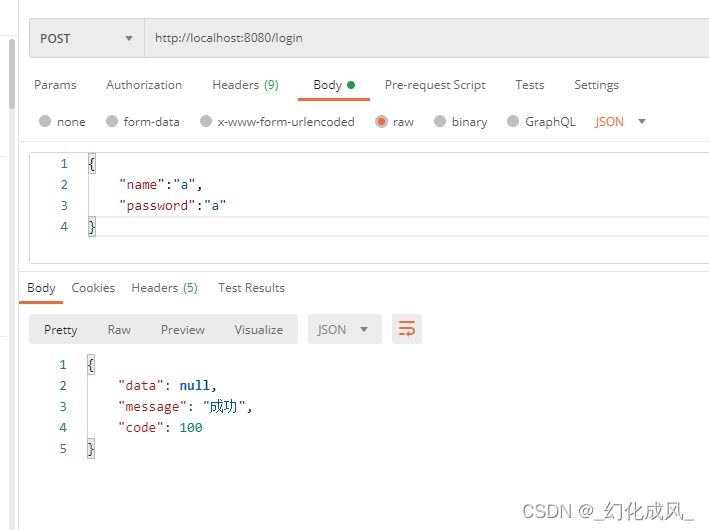The height and width of the screenshot is (530, 709).
Task: Switch response view to Raw
Action: click(x=119, y=330)
